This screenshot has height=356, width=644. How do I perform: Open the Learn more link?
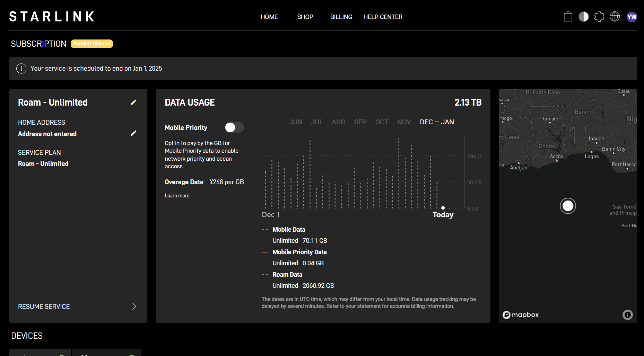tap(177, 196)
